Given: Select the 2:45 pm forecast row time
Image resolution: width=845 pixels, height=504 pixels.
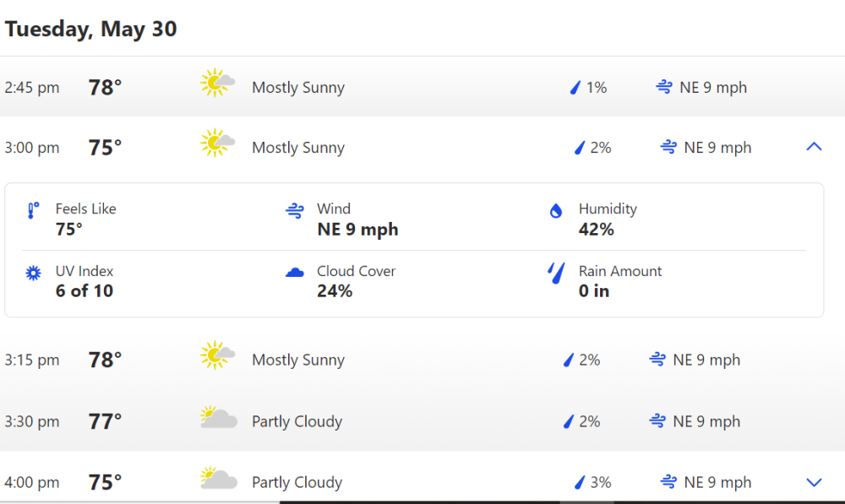Looking at the screenshot, I should click(32, 88).
